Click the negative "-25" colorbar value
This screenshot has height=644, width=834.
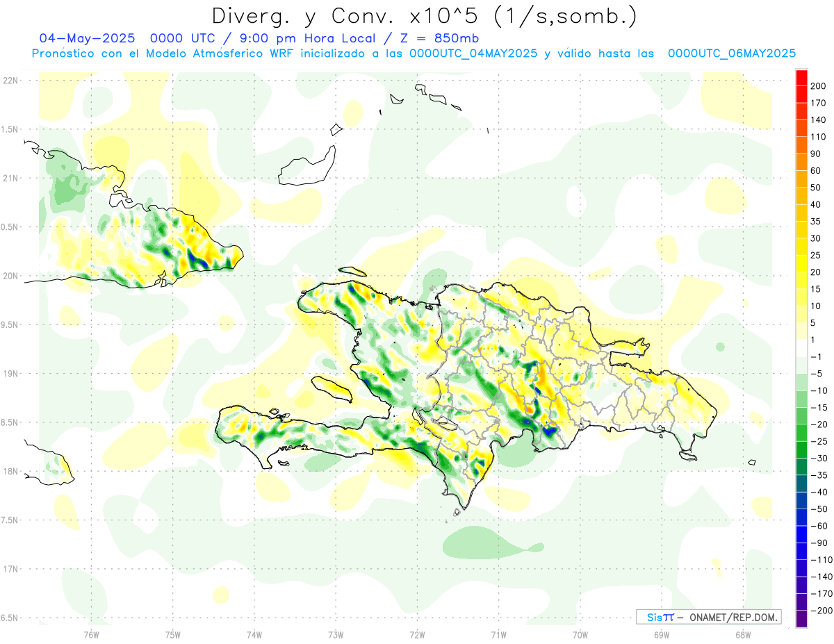[x=819, y=442]
